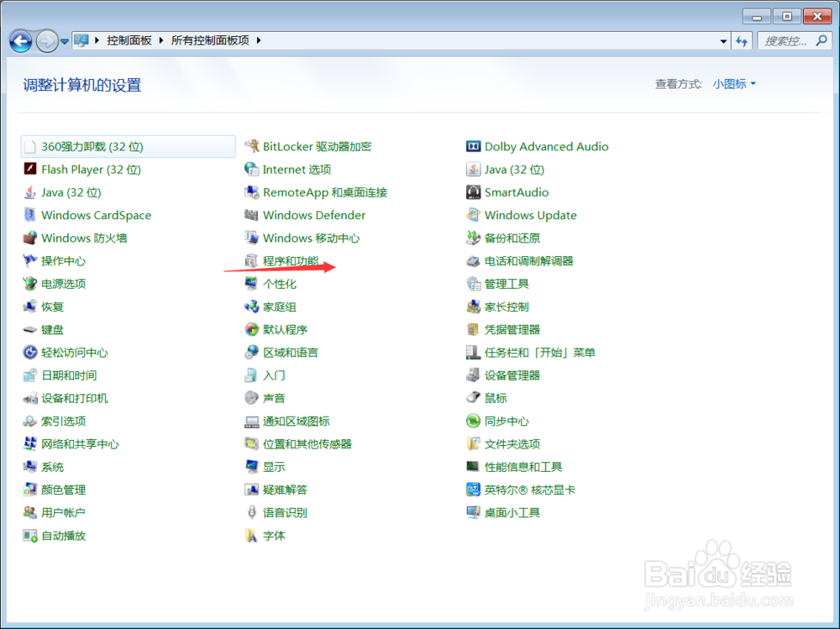Open the 桌面小工具 link
The image size is (840, 629).
tap(512, 513)
